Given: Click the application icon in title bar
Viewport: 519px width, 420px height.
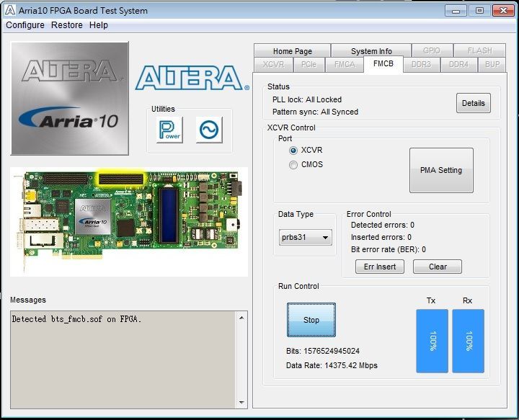Looking at the screenshot, I should click(10, 11).
